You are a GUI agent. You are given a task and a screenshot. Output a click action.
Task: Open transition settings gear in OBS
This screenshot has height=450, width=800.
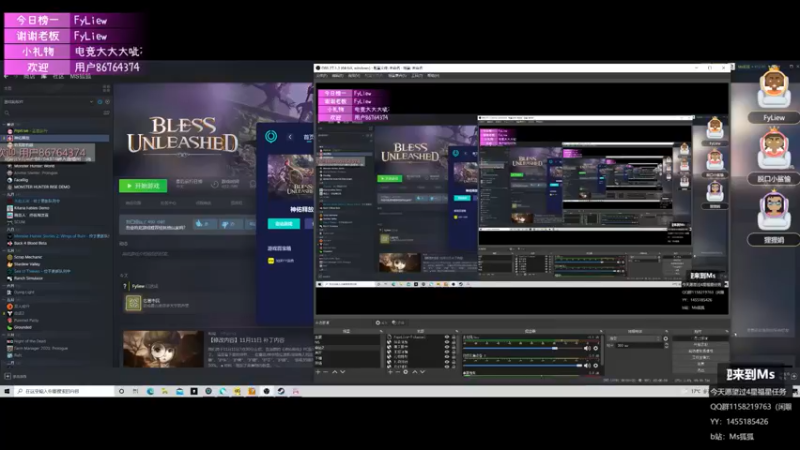click(x=665, y=339)
